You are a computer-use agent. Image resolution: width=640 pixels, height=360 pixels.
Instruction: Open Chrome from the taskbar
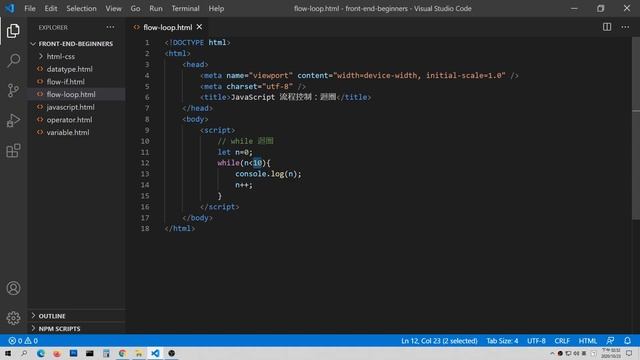[122, 353]
